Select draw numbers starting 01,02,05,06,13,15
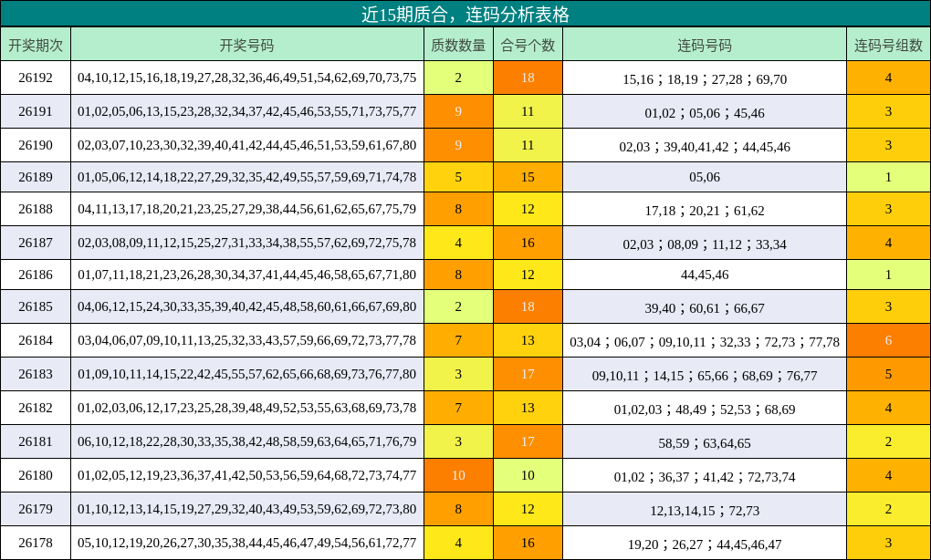This screenshot has height=560, width=931. pyautogui.click(x=247, y=111)
